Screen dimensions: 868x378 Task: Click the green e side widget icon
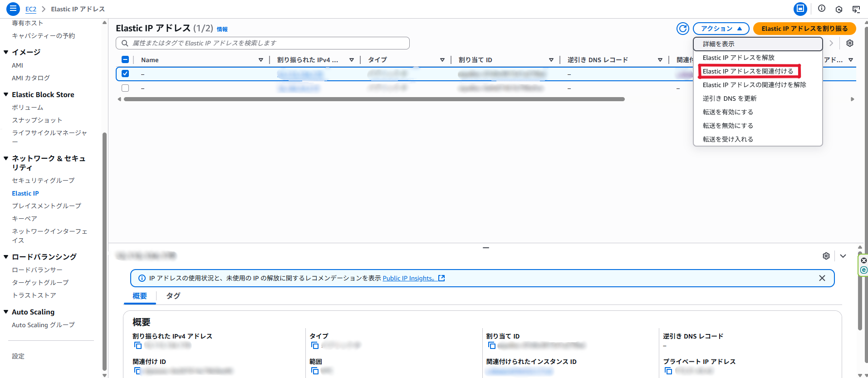pyautogui.click(x=864, y=270)
